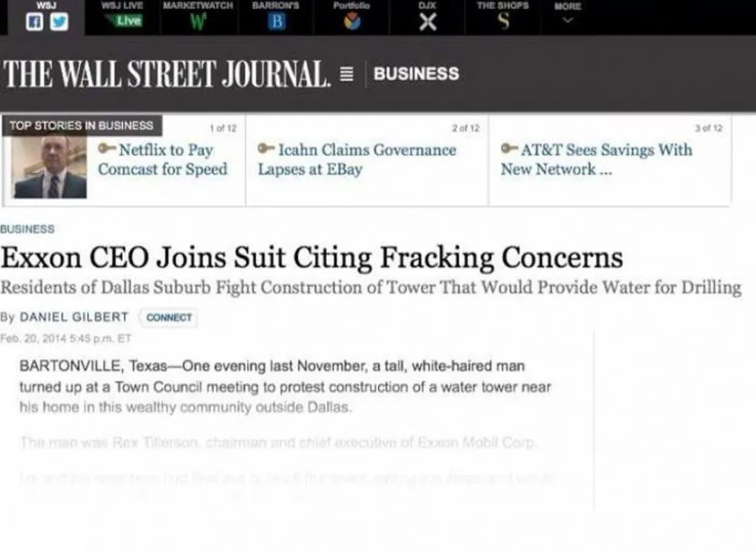This screenshot has height=553, width=756.
Task: Click the AT&T Sees Savings headline
Action: pyautogui.click(x=604, y=159)
